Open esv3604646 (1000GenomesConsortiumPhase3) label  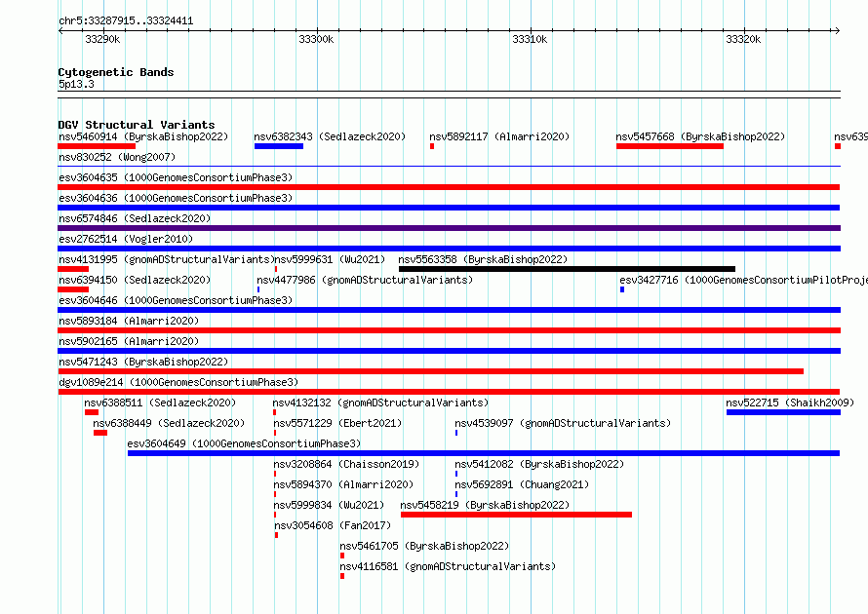176,300
